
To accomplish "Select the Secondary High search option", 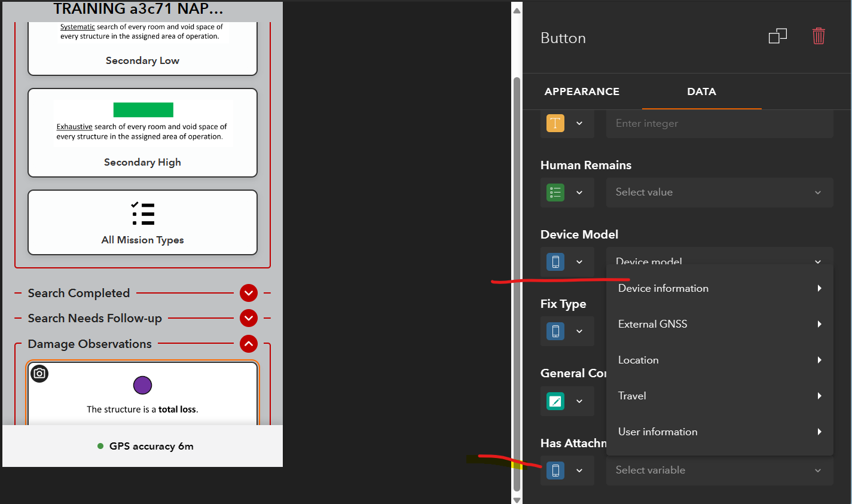I will coord(142,133).
